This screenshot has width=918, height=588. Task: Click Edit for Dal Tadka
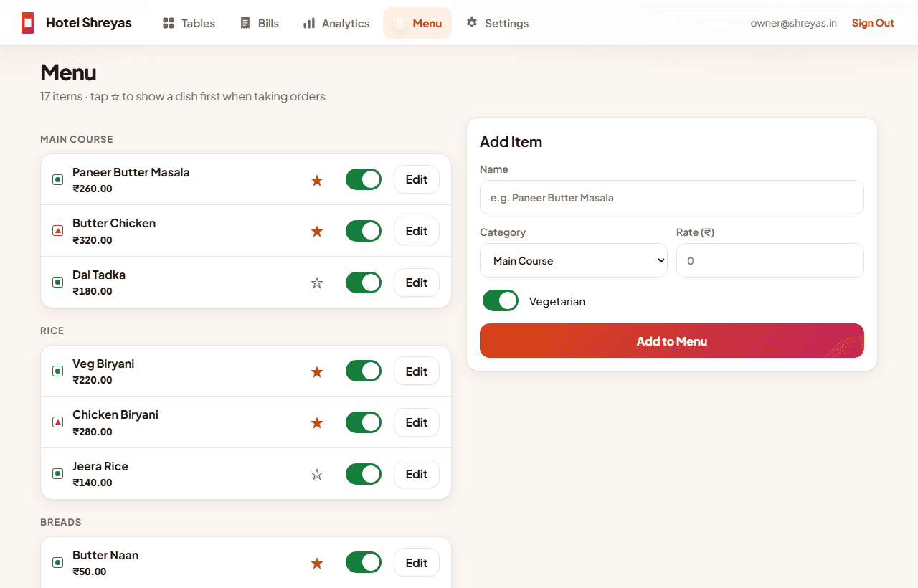click(417, 283)
